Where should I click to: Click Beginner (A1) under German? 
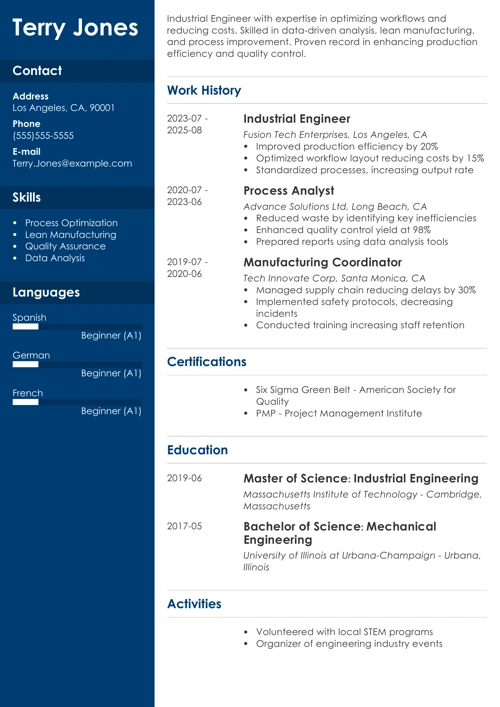(111, 373)
